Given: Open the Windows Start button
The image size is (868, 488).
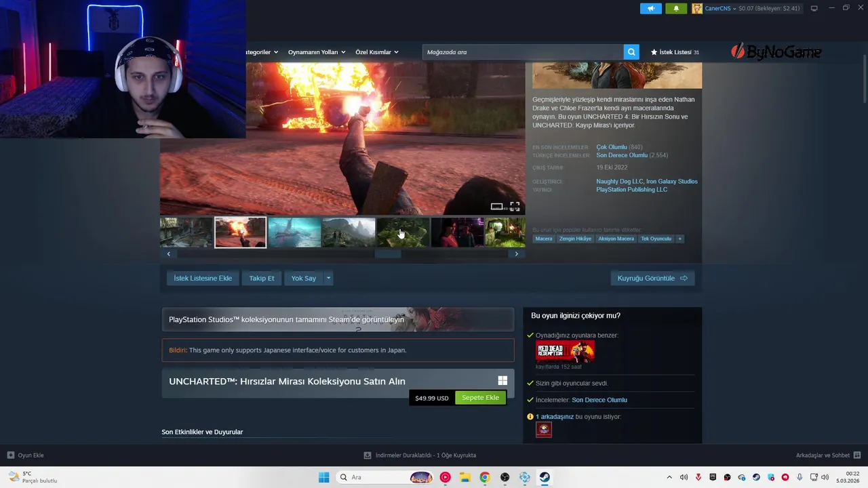Looking at the screenshot, I should 324,477.
